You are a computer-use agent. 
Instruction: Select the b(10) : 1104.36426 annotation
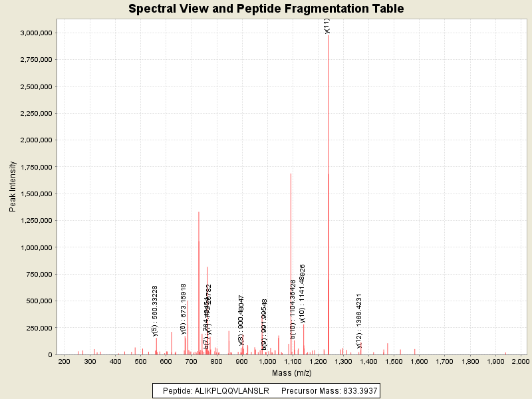293,309
